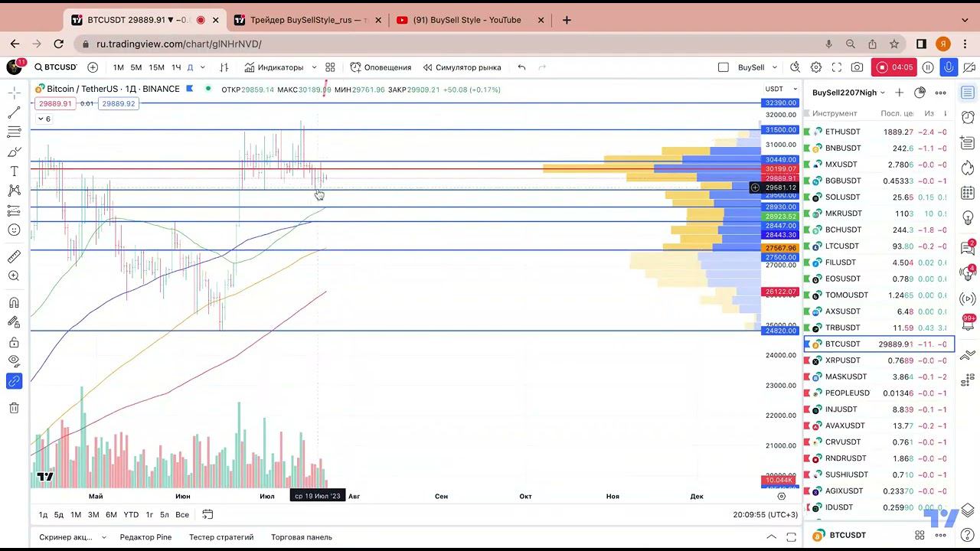This screenshot has width=980, height=551.
Task: Take a chart snapshot with camera
Action: (857, 67)
